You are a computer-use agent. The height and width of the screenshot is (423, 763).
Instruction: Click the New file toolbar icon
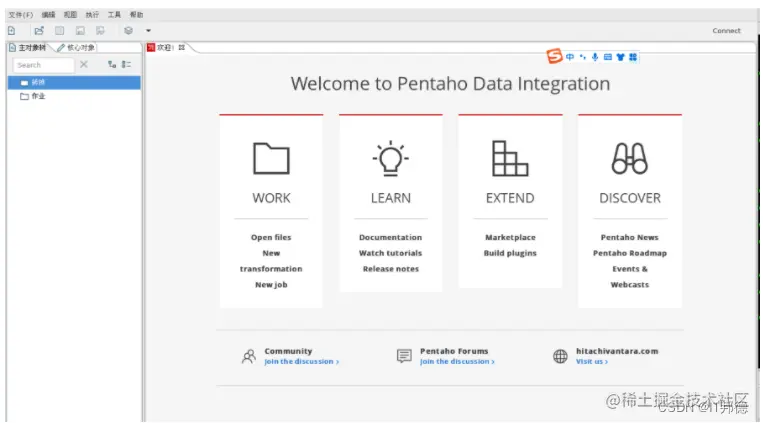point(12,31)
